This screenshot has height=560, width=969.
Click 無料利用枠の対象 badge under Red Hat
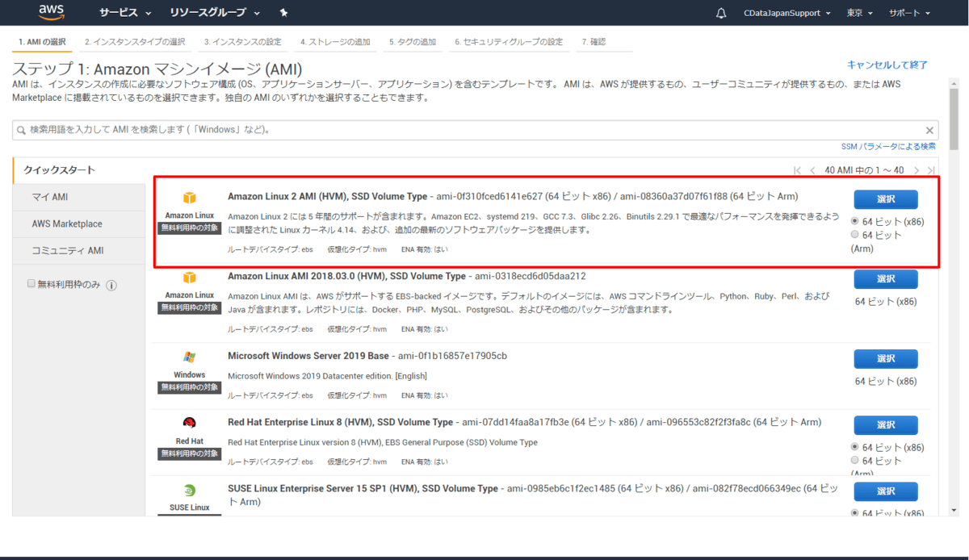pos(190,453)
